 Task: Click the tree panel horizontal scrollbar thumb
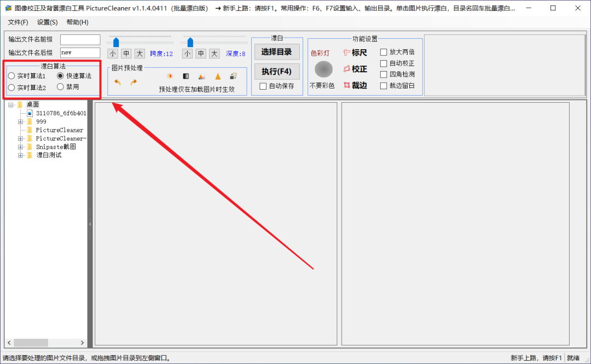point(31,343)
